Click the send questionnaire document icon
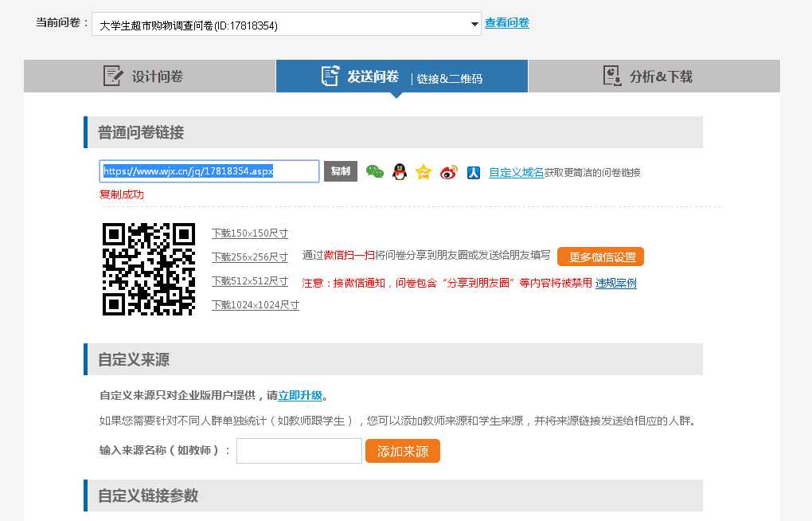The height and width of the screenshot is (521, 812). tap(330, 76)
